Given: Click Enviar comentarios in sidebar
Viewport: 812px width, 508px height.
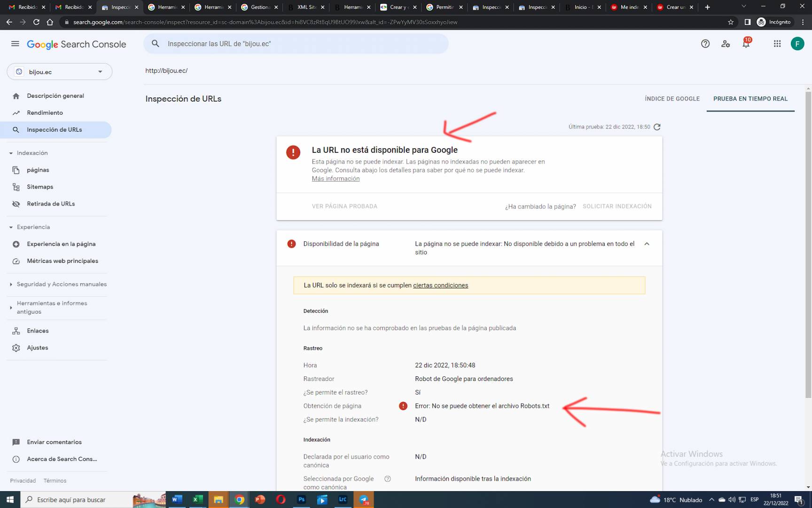Looking at the screenshot, I should (54, 442).
